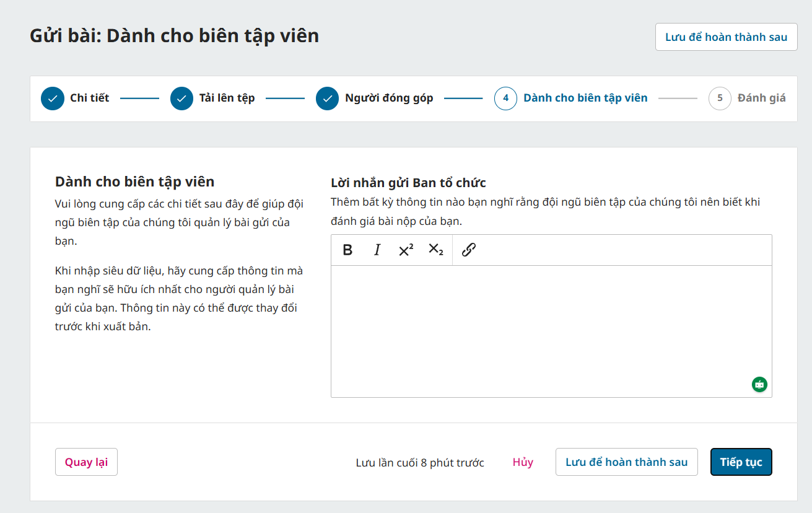Click the Dành cho biên tập viên section heading
812x513 pixels.
point(134,182)
